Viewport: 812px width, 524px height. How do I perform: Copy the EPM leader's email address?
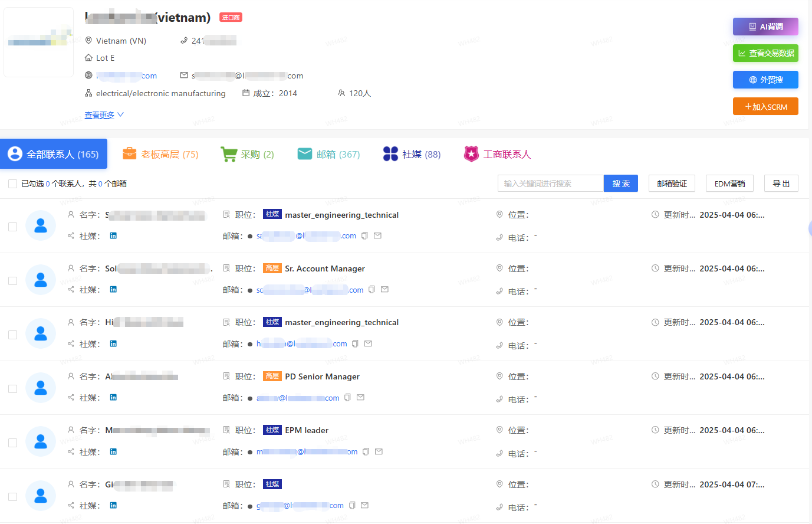pos(366,452)
